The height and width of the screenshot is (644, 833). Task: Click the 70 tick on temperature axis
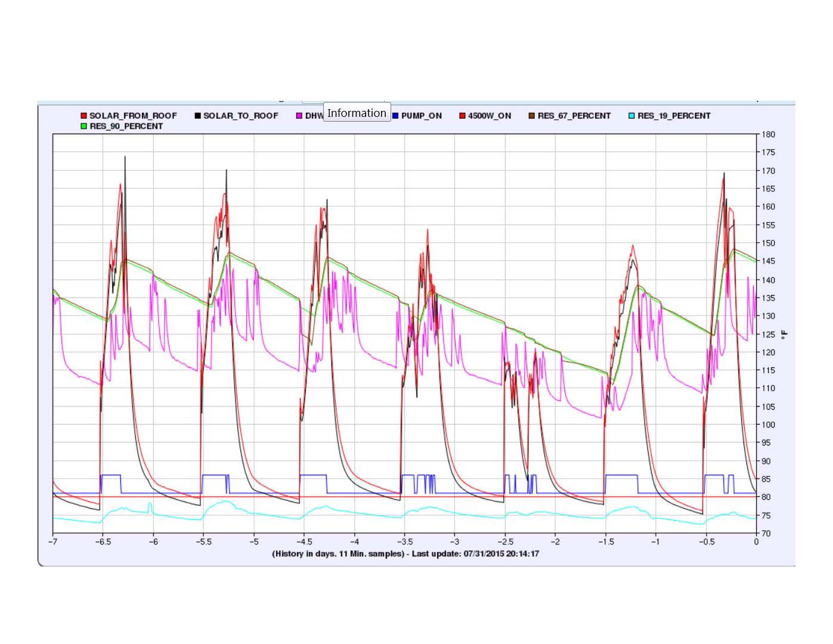pos(766,533)
